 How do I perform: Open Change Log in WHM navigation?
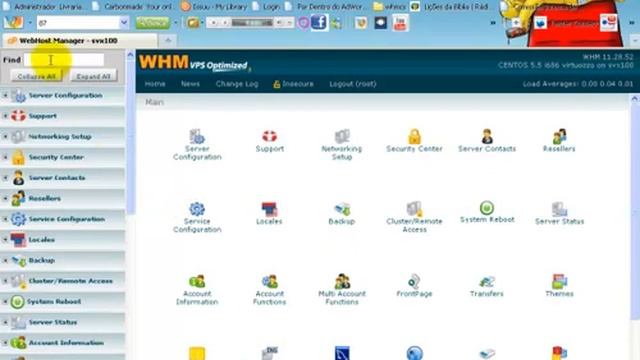point(237,84)
